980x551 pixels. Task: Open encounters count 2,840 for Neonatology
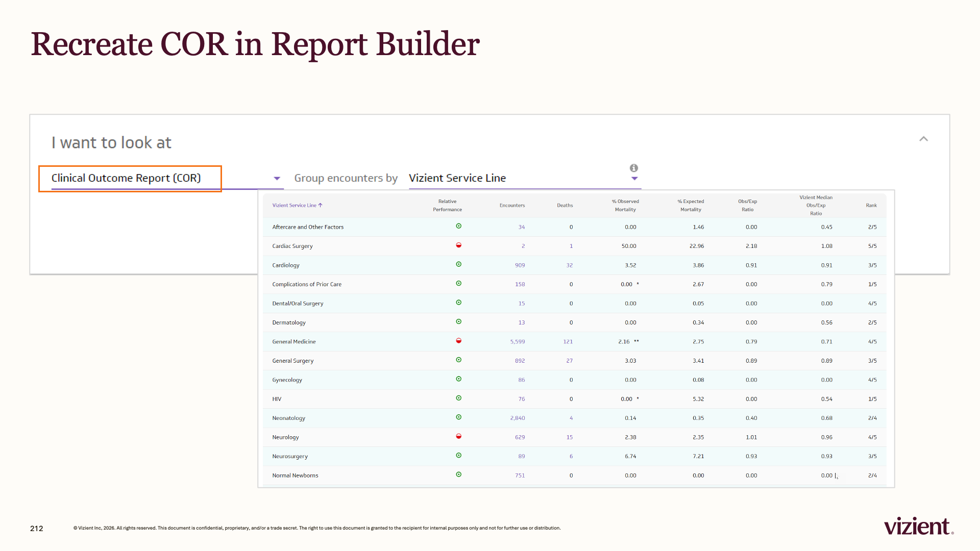click(x=518, y=418)
